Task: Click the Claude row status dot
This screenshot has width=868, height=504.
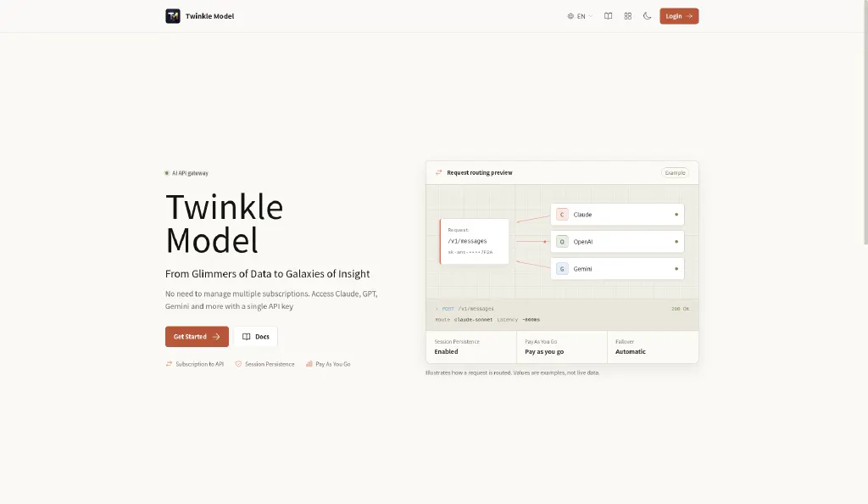Action: coord(676,215)
